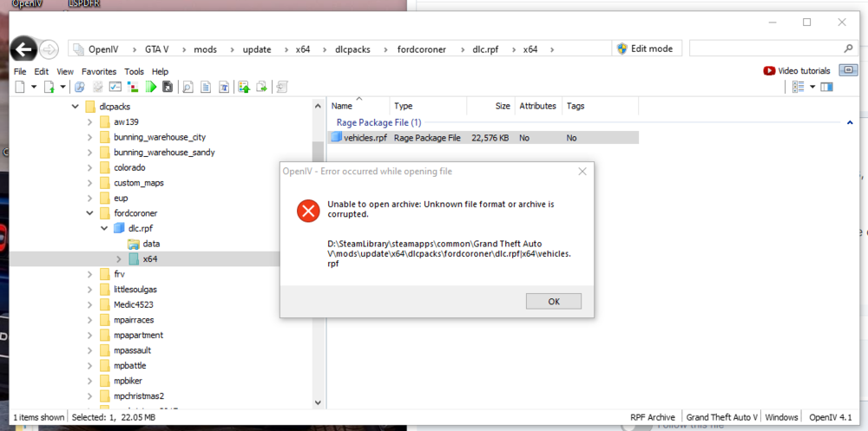Viewport: 868px width, 431px height.
Task: Click the vehicles.rpf file icon
Action: tap(337, 137)
